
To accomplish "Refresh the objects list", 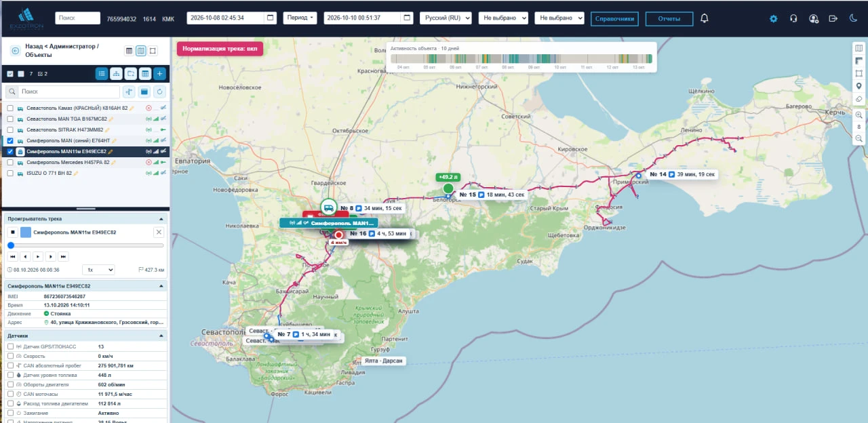I will 160,92.
